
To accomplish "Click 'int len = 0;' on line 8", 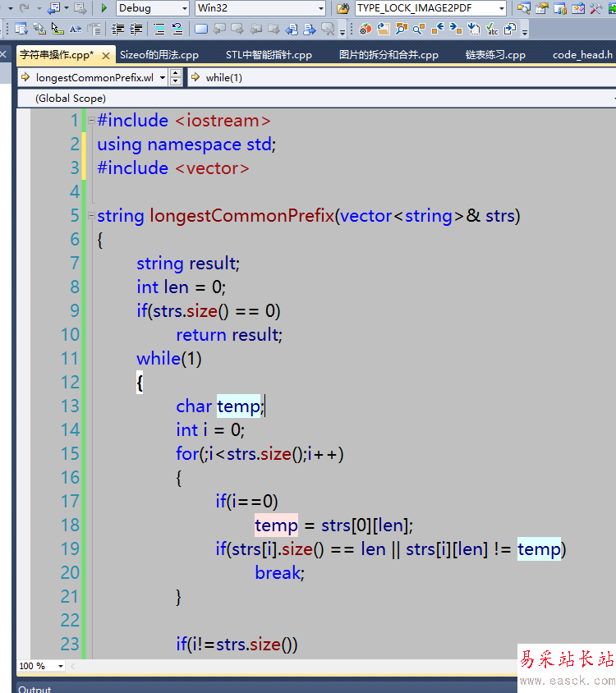I will [x=182, y=287].
